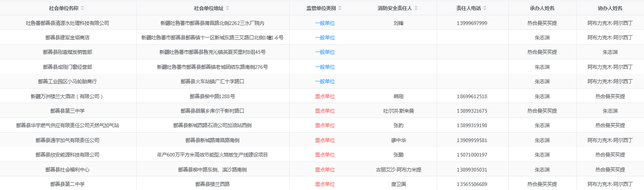Open 一般单位 link for 吐鲁番鄯善县清源水处理有限公司
The height and width of the screenshot is (190, 644).
click(x=324, y=23)
